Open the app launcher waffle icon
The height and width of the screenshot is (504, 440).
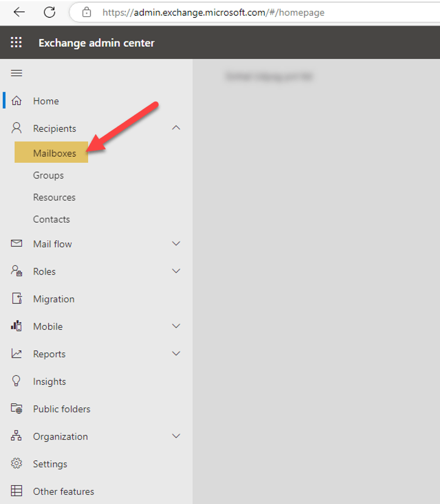16,43
